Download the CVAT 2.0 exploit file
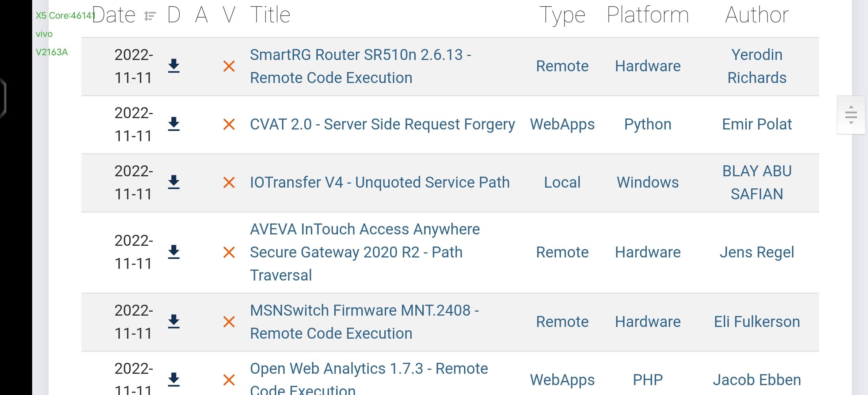 [174, 124]
